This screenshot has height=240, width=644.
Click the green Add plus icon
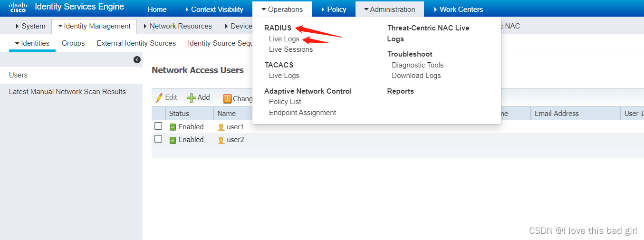coord(191,98)
